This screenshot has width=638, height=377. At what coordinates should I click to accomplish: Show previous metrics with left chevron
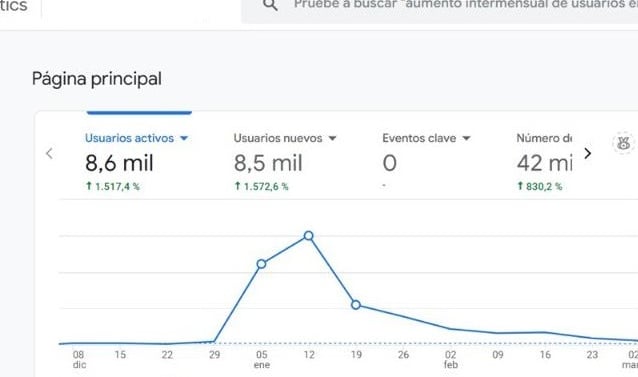[x=49, y=153]
